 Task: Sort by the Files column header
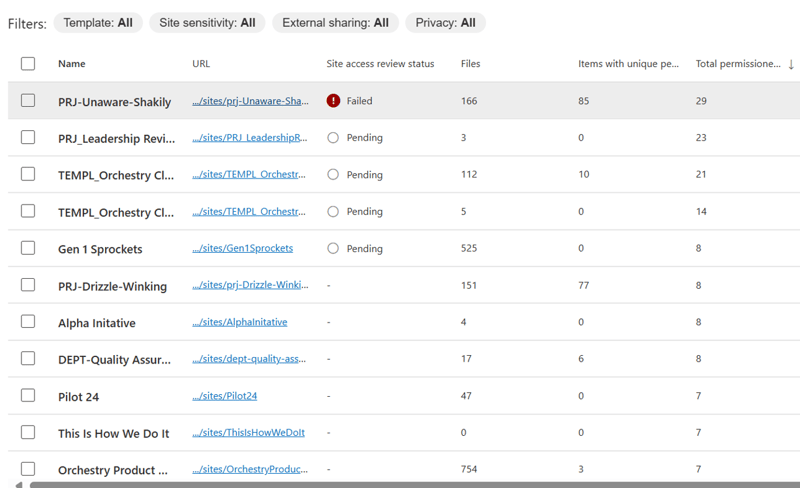(x=470, y=64)
